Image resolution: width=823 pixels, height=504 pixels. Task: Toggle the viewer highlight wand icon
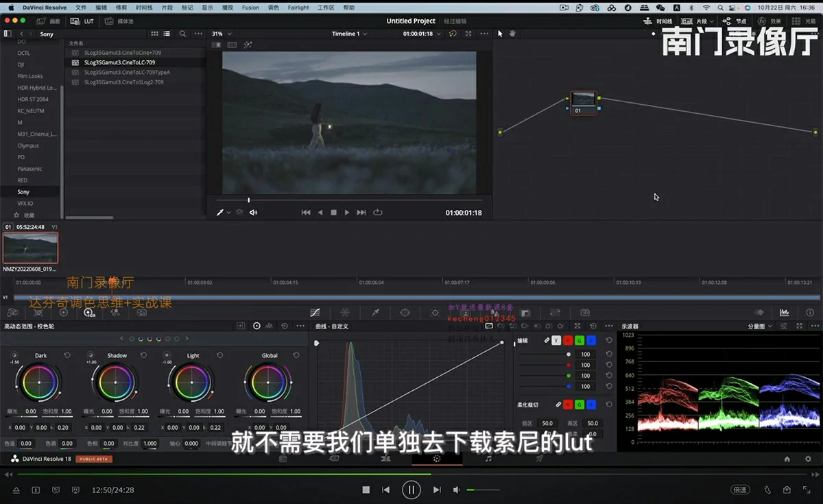click(x=248, y=45)
